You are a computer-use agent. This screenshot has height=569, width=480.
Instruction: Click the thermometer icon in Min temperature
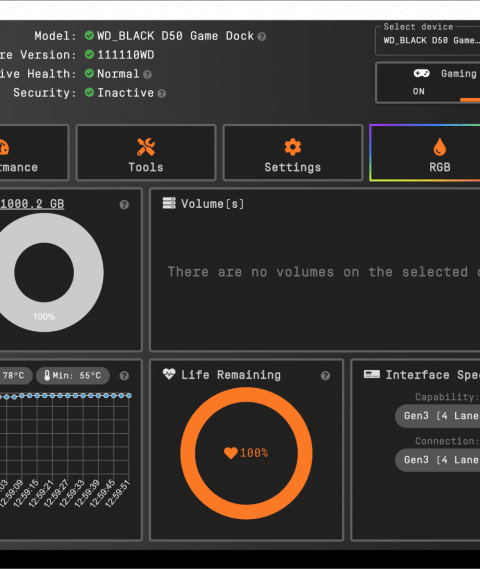tap(47, 375)
